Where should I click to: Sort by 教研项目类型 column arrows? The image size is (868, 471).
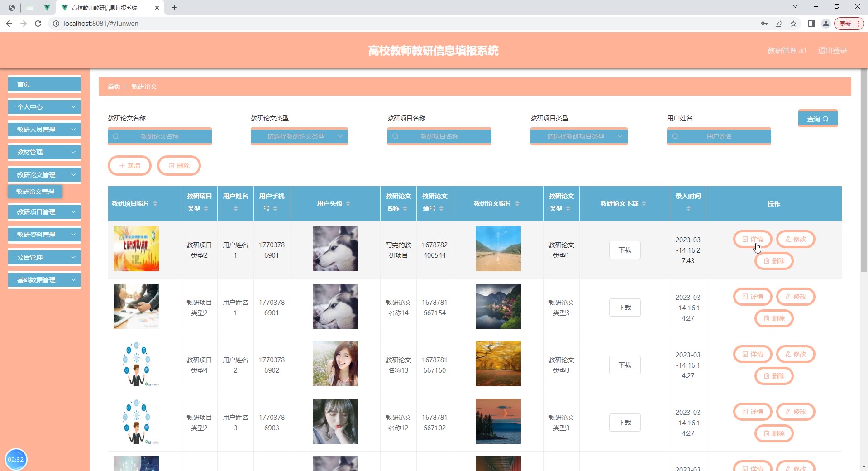[206, 208]
